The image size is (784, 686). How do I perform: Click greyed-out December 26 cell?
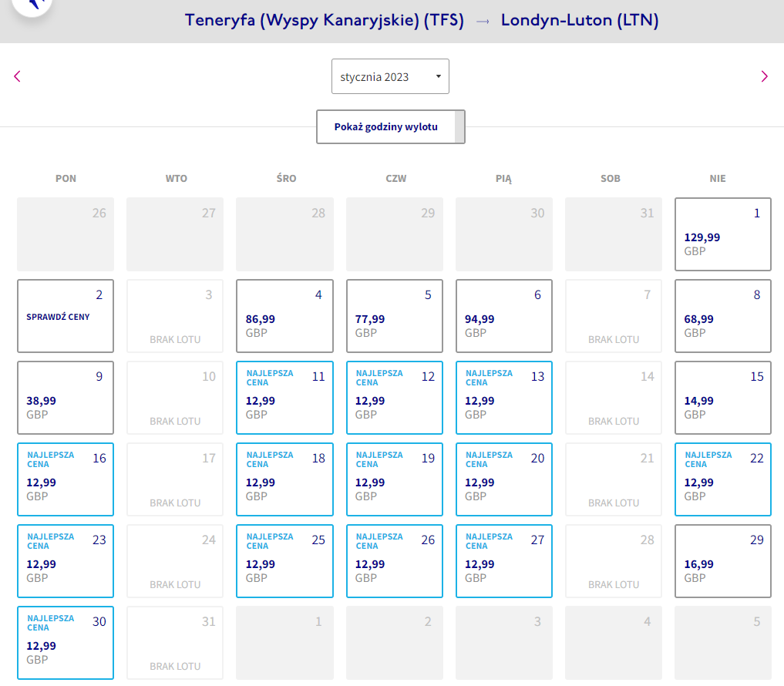pos(66,234)
